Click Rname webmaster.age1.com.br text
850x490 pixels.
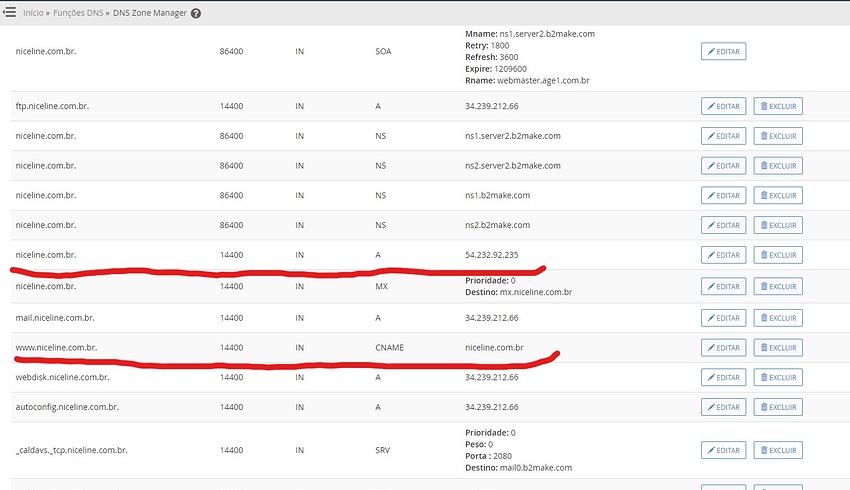pyautogui.click(x=527, y=81)
